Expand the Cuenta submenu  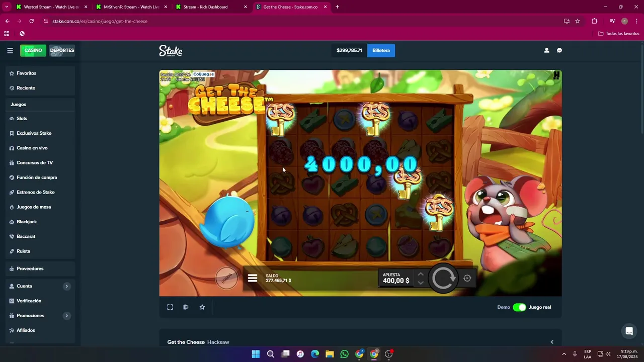(x=66, y=286)
